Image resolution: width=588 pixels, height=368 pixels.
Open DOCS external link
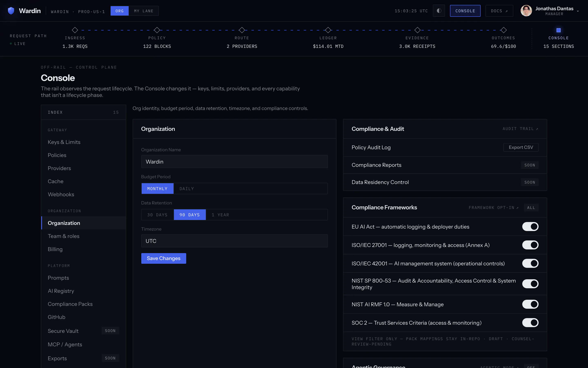[499, 11]
